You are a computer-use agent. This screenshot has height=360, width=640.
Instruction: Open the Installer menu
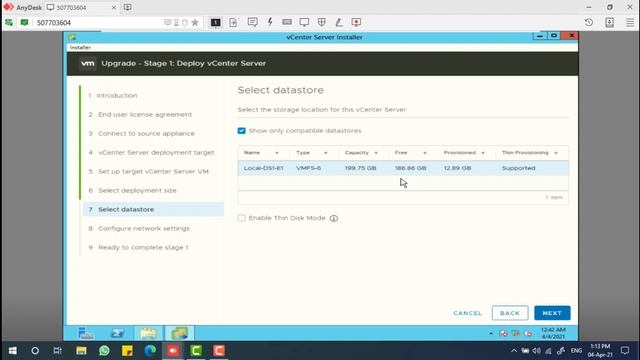(80, 47)
